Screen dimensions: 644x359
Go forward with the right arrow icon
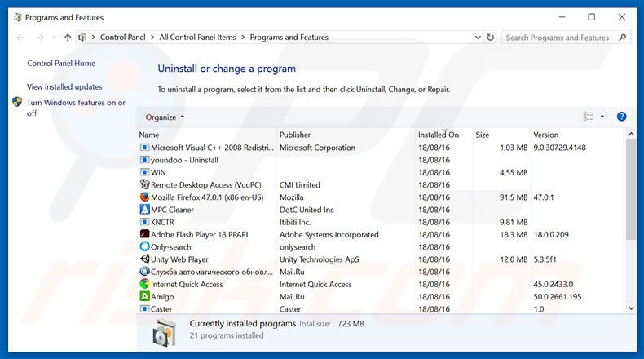click(39, 38)
